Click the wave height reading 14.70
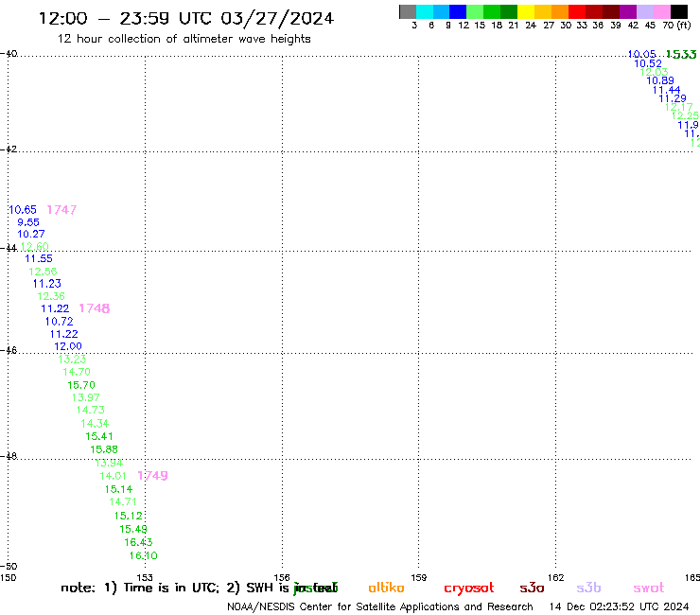This screenshot has width=700, height=615. click(x=77, y=372)
